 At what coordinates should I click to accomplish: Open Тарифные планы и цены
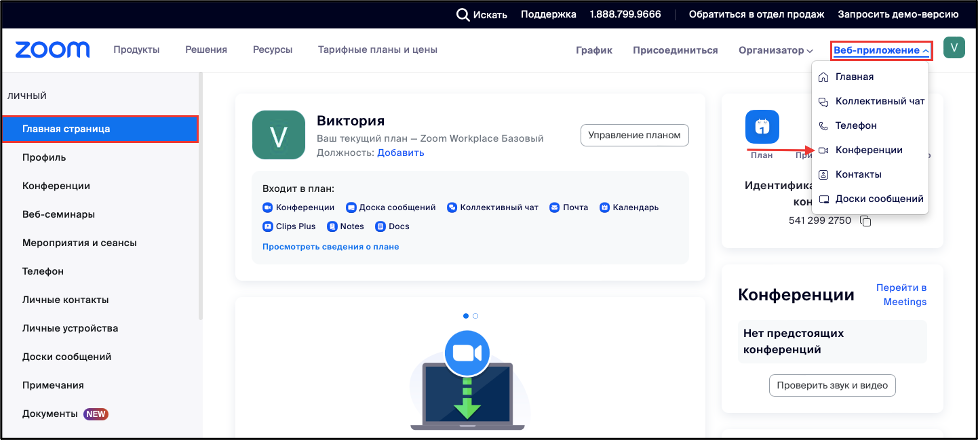378,50
